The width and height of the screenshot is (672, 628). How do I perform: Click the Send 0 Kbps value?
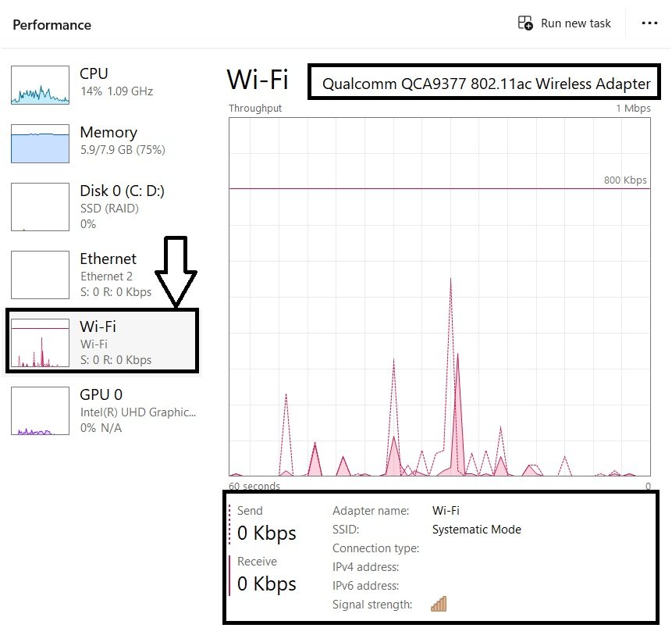tap(267, 533)
